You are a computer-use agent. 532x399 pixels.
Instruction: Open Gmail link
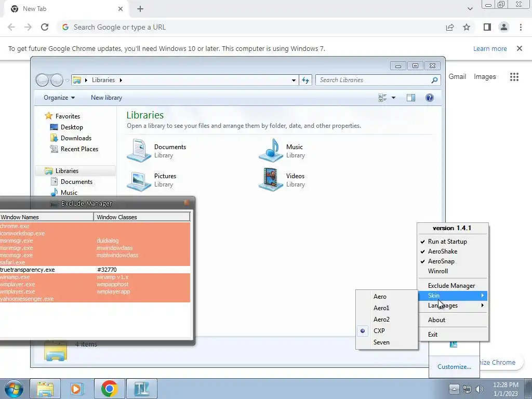coord(457,77)
